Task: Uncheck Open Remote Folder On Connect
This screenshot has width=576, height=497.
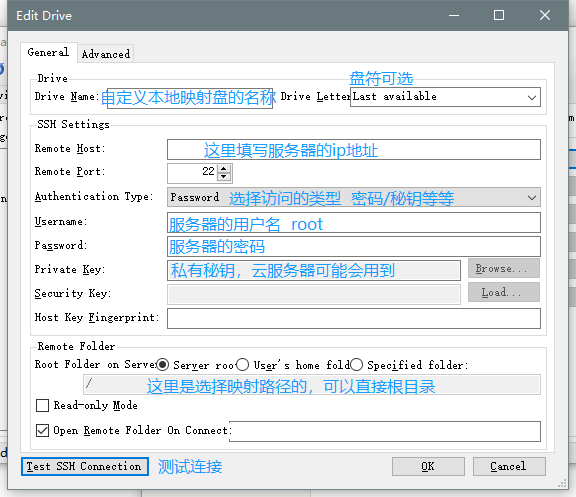Action: pos(42,431)
